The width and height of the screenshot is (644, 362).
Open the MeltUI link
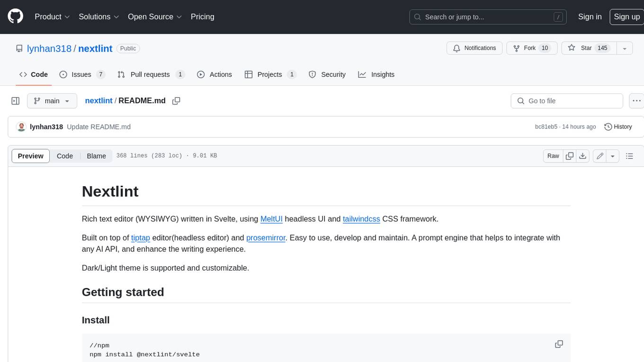tap(271, 219)
